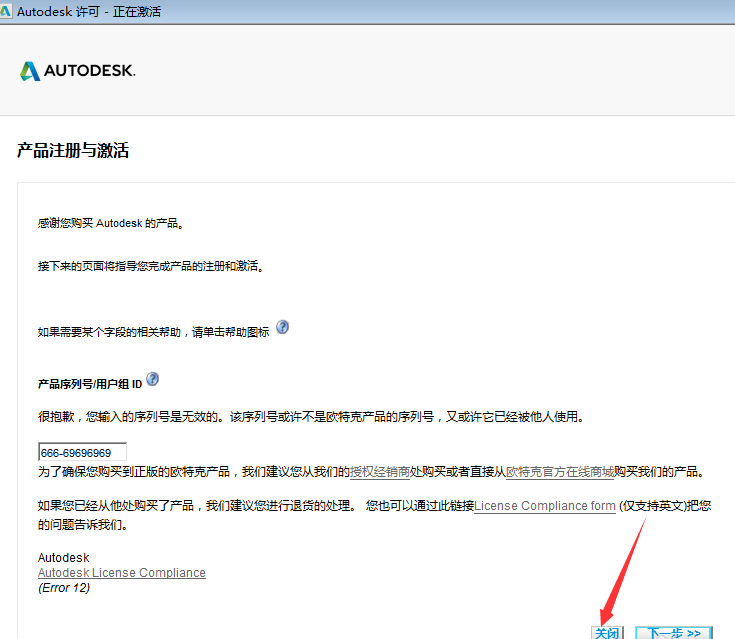
Task: Click the 产品注册与激活 page heading
Action: 73,151
